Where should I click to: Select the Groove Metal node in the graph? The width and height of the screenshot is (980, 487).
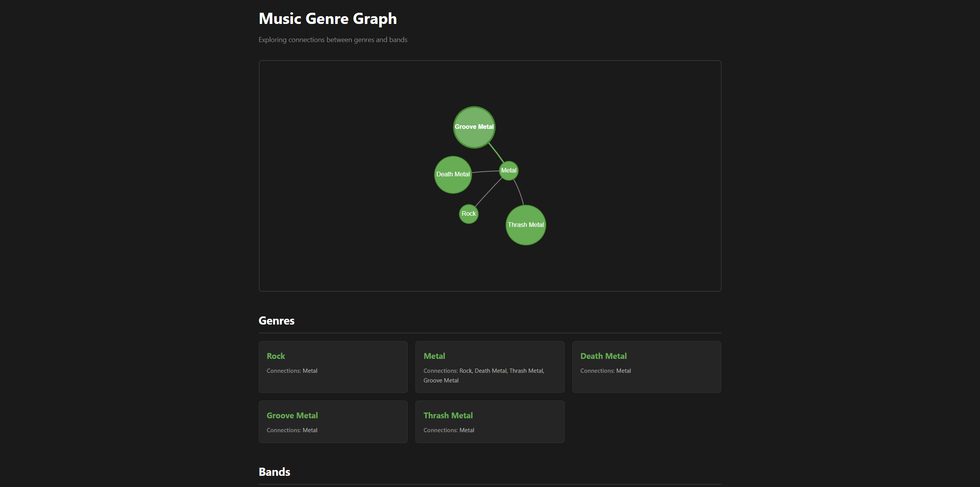[474, 127]
